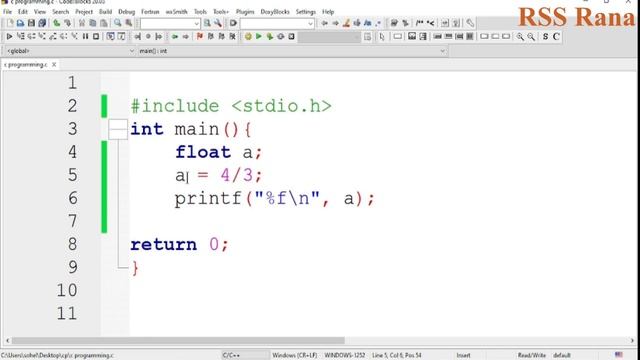The height and width of the screenshot is (360, 640).
Task: Build project with yellow gear icon
Action: pos(248,37)
